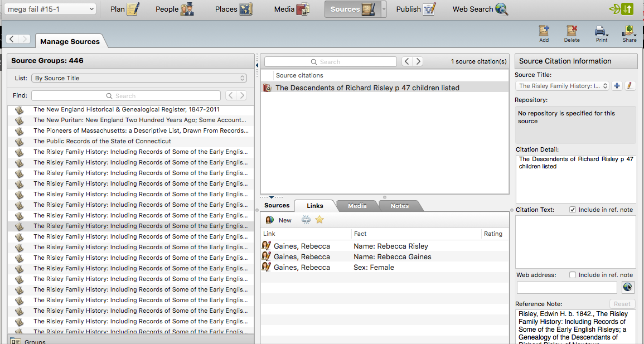Switch to the Notes tab

pos(399,206)
